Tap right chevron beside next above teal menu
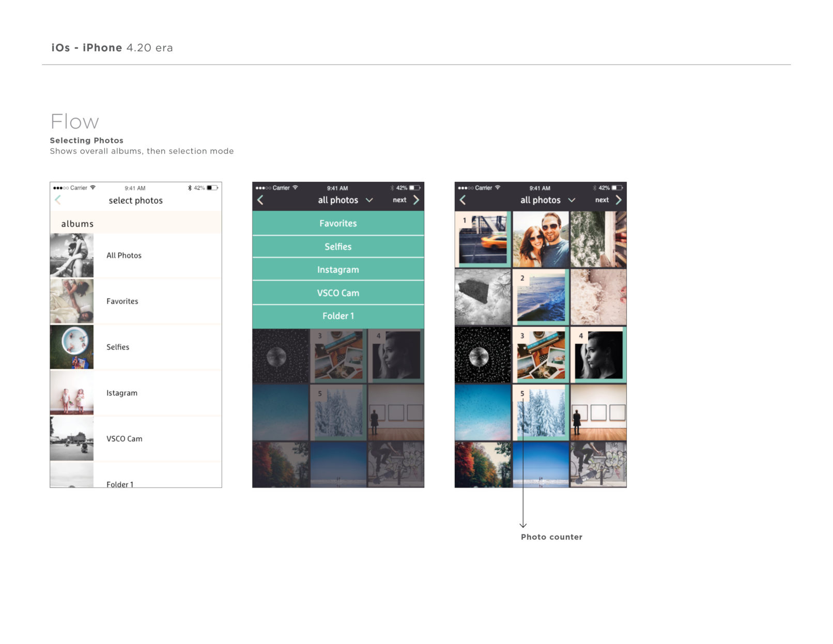 pyautogui.click(x=416, y=200)
